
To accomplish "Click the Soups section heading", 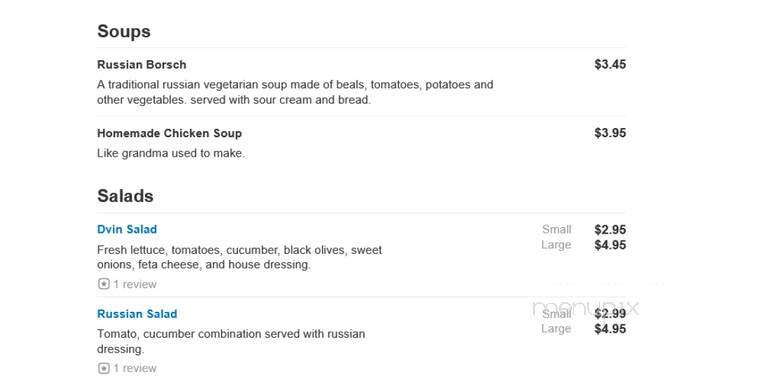I will point(124,31).
